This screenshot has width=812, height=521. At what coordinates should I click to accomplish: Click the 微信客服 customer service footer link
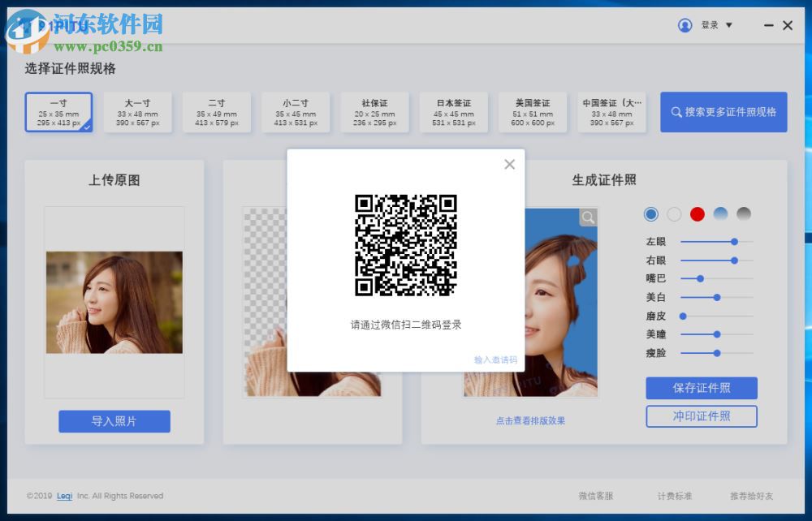coord(596,496)
